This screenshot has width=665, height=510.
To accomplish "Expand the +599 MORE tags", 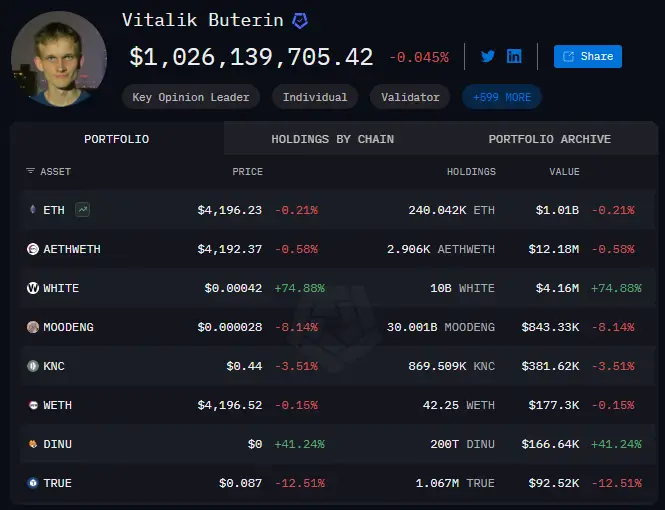I will (x=502, y=97).
